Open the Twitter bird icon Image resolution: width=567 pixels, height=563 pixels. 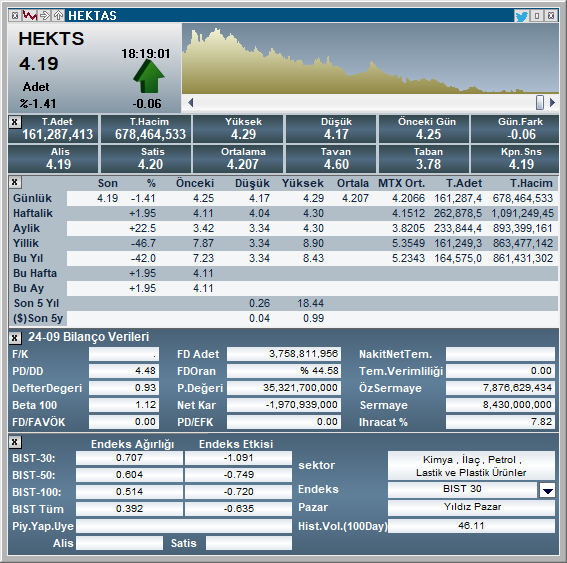521,16
